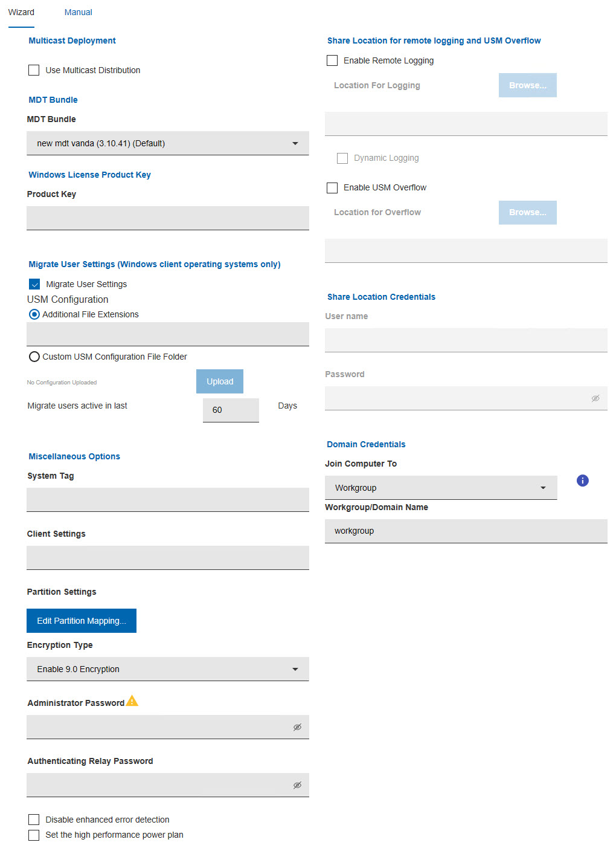Enable Use Multicast Distribution checkbox
The width and height of the screenshot is (616, 851).
(34, 70)
